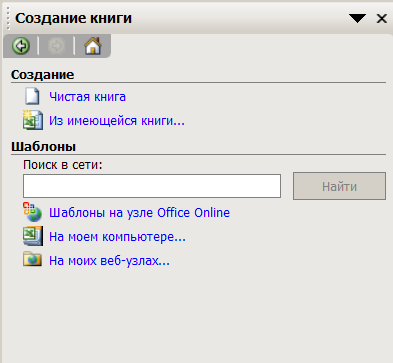
Task: Create a new Чистая книга workbook
Action: click(87, 97)
